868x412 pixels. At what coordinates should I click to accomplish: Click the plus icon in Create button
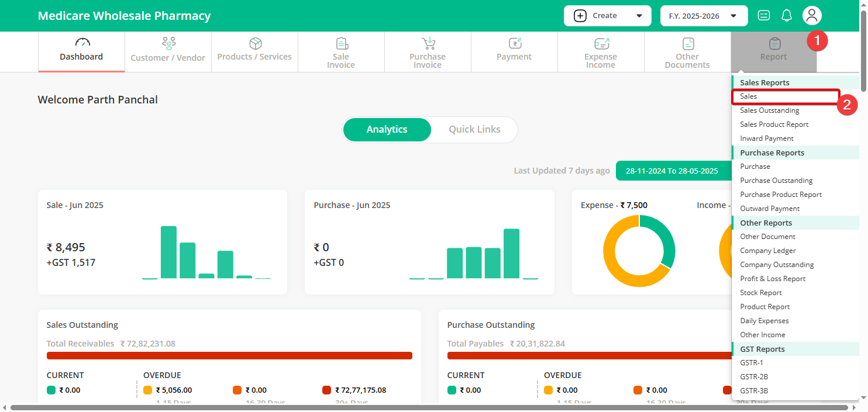click(x=580, y=16)
